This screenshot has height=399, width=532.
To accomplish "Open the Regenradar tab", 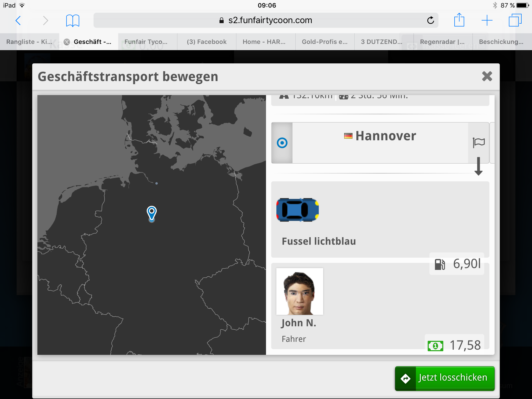I will [x=443, y=42].
